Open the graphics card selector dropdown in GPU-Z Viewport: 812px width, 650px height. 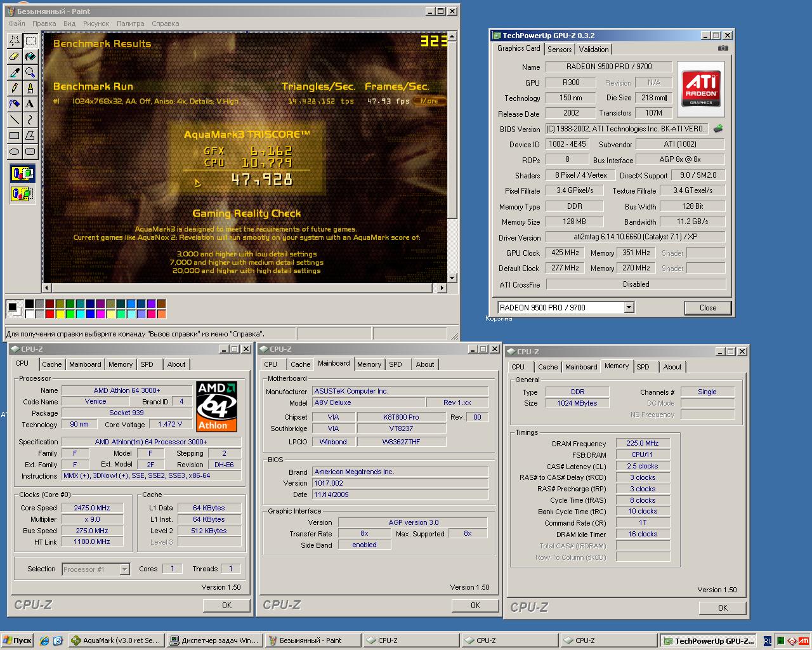(x=629, y=308)
